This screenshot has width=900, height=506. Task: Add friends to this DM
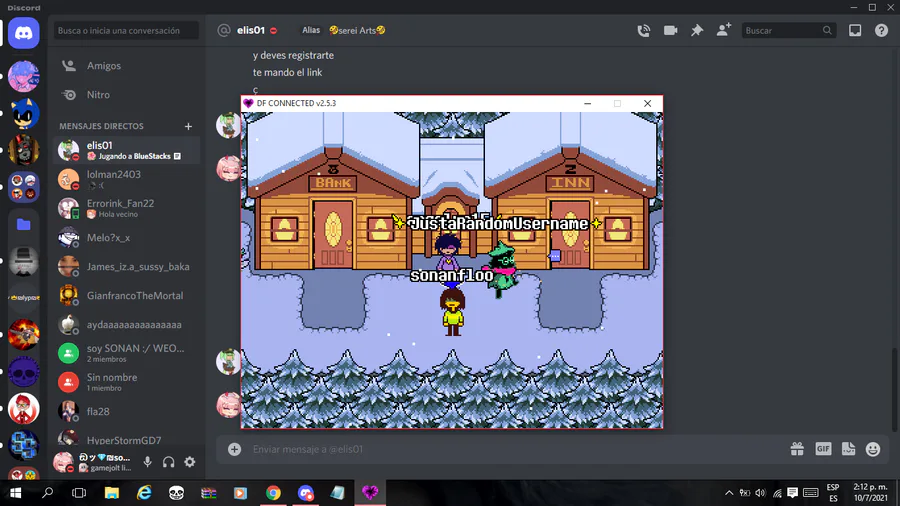tap(724, 30)
